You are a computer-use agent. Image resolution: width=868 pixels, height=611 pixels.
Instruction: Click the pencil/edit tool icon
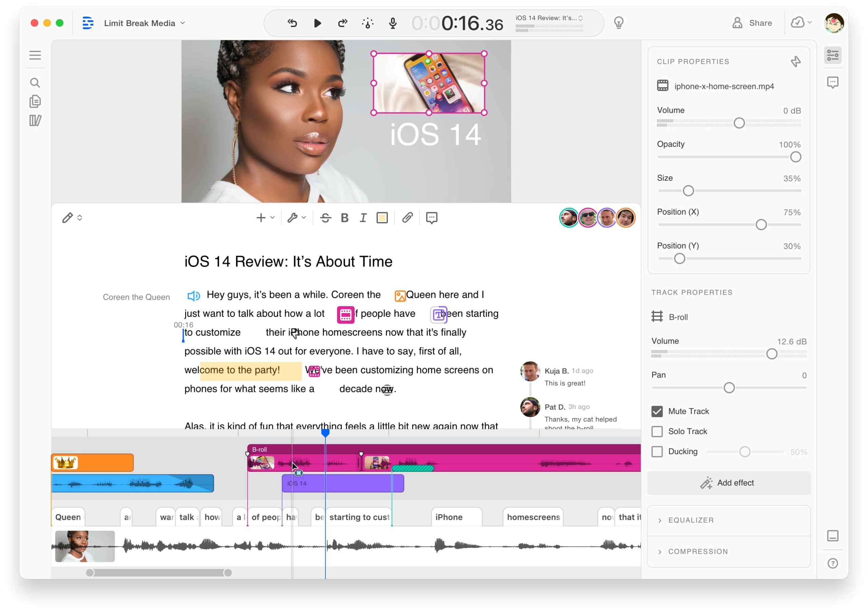click(67, 218)
